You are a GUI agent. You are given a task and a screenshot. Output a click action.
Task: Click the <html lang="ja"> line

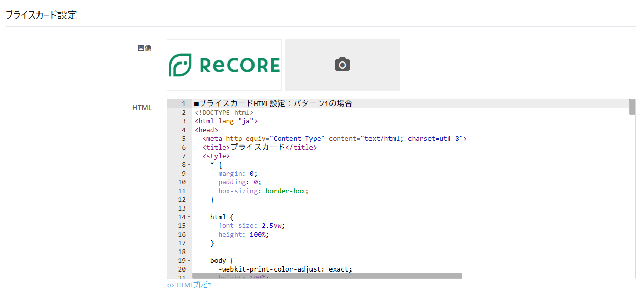[x=226, y=121]
